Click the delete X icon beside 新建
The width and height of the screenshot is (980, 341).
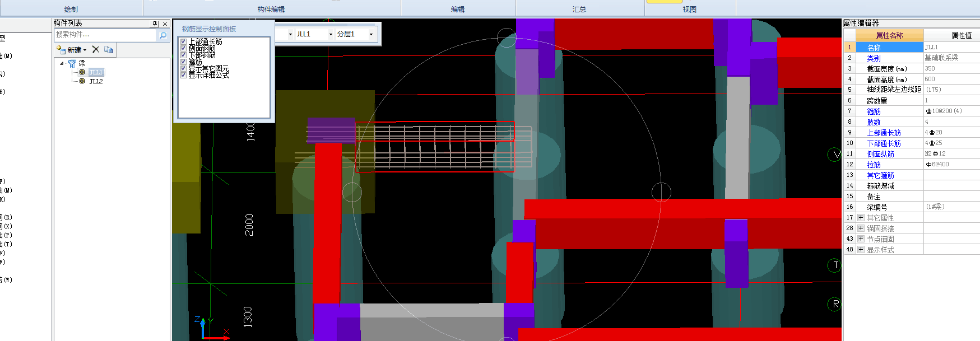pos(96,50)
